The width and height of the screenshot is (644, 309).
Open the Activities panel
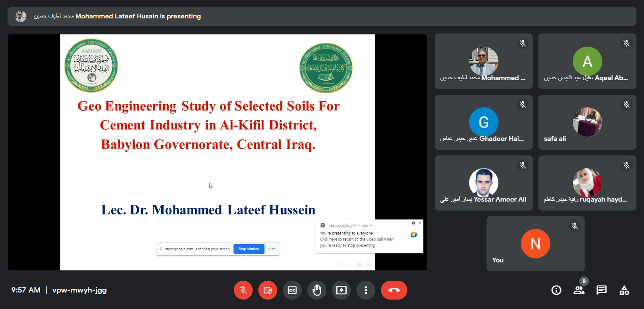[624, 290]
